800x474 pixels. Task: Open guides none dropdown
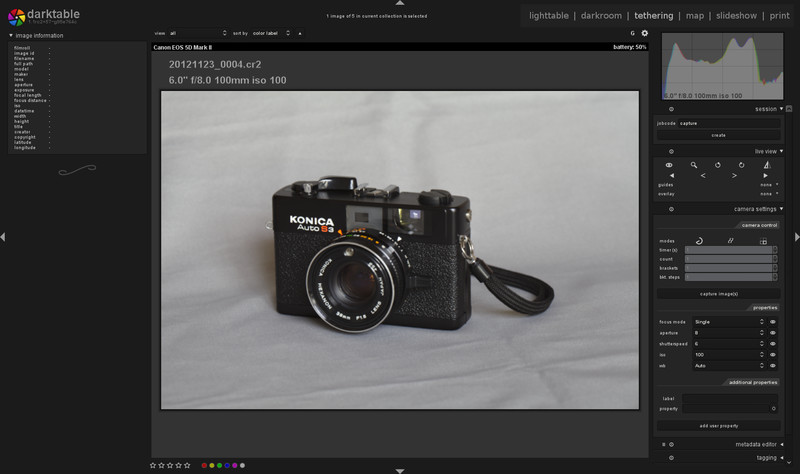[x=769, y=185]
